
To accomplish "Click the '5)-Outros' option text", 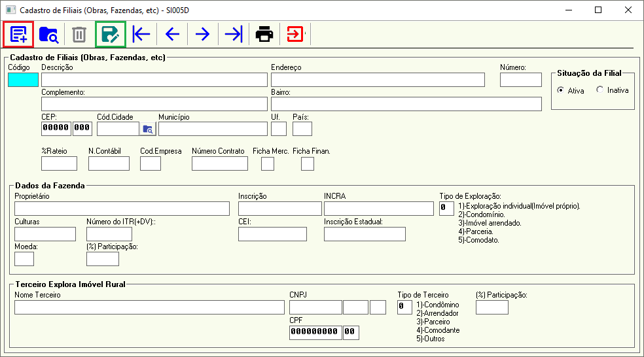I will tap(431, 339).
